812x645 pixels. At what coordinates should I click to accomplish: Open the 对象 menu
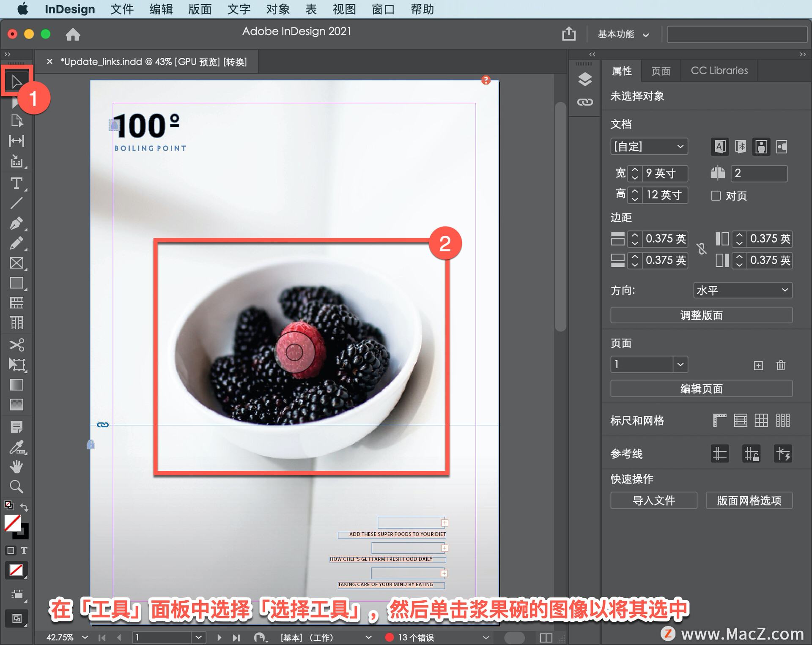277,9
